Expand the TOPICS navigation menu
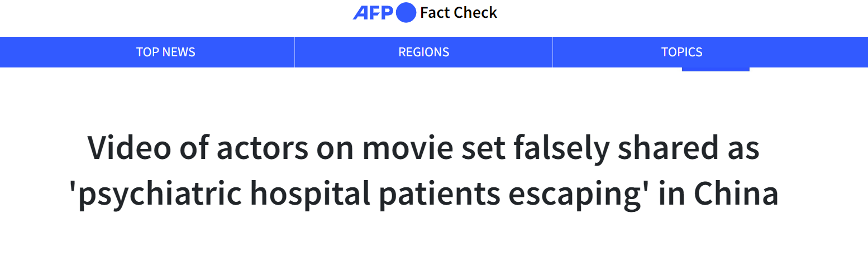This screenshot has width=868, height=276. pyautogui.click(x=681, y=52)
